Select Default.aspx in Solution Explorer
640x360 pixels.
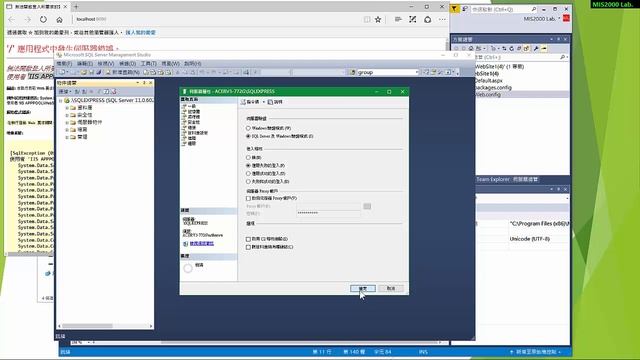pos(488,80)
